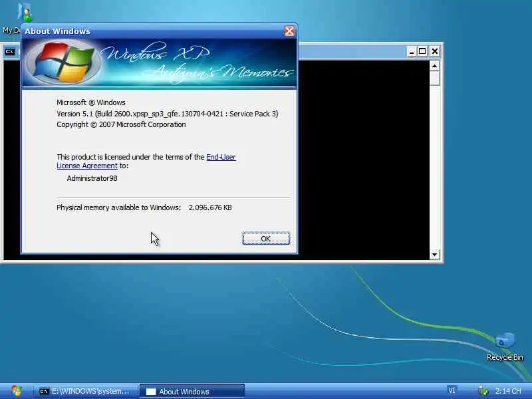This screenshot has width=532, height=399.
Task: Click the console scrollbar down arrow
Action: (435, 255)
